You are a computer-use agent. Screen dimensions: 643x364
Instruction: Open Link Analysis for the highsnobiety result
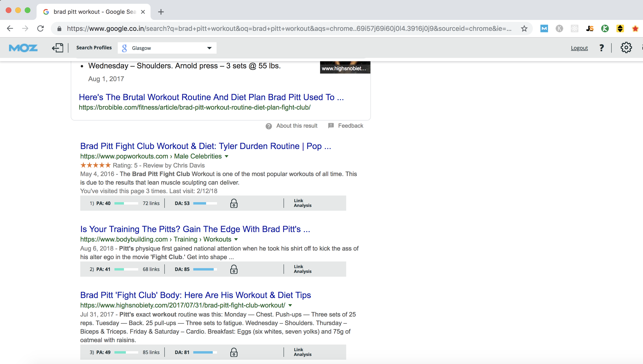coord(303,352)
